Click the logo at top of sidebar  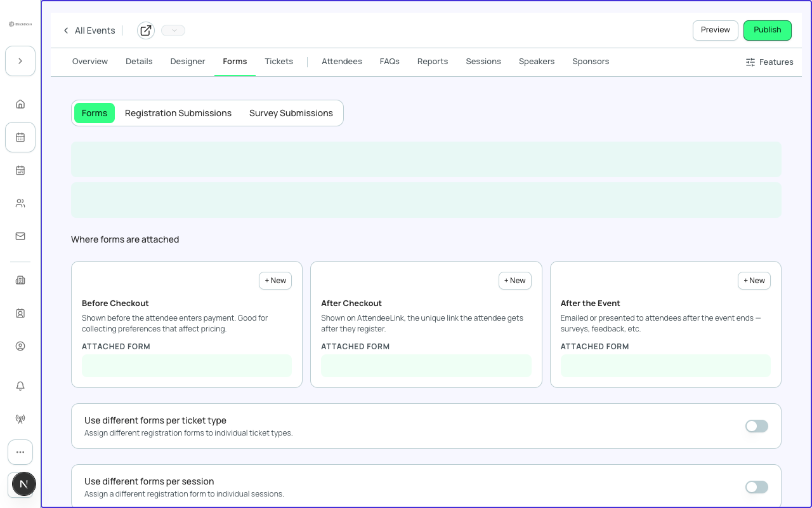coord(20,24)
